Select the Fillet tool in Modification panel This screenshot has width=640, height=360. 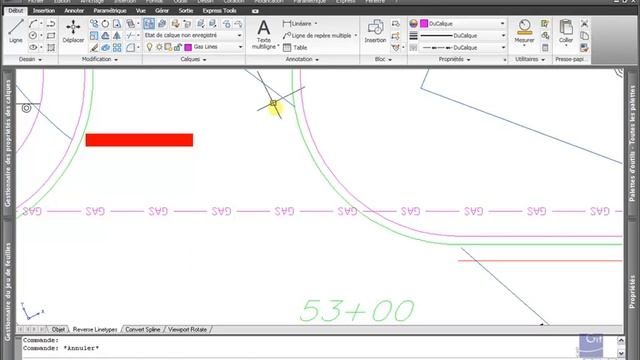coord(131,48)
